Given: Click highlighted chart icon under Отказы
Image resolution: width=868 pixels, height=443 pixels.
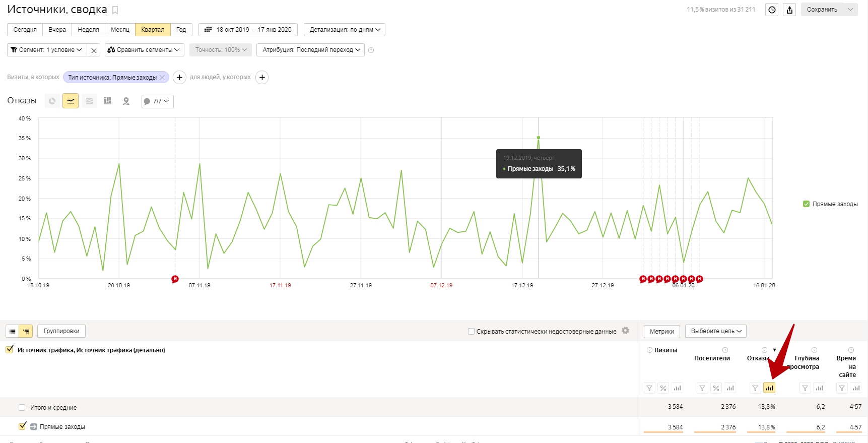Looking at the screenshot, I should [769, 388].
